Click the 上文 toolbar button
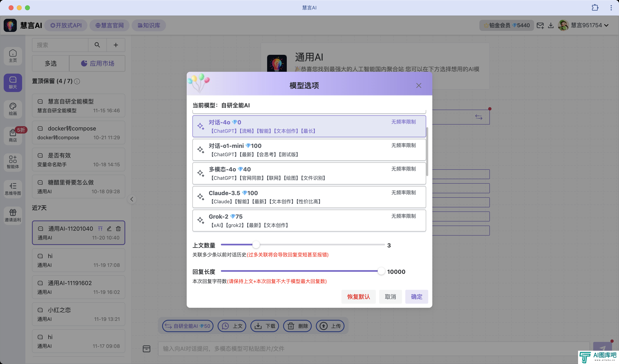 [232, 326]
